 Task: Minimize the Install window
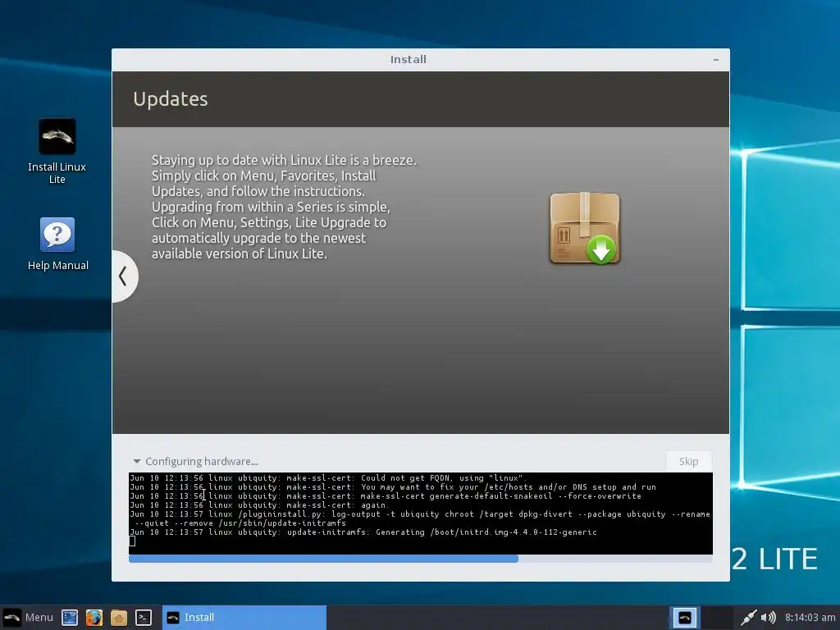(x=716, y=59)
